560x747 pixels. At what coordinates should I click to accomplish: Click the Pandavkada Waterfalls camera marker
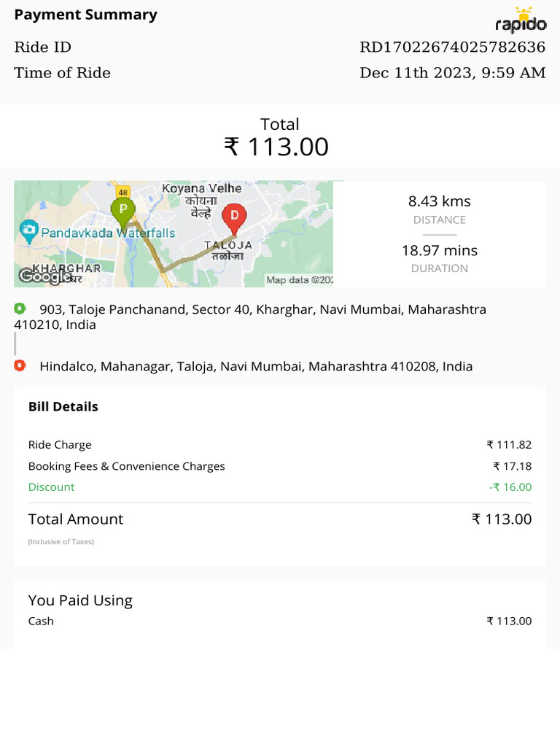coord(29,233)
